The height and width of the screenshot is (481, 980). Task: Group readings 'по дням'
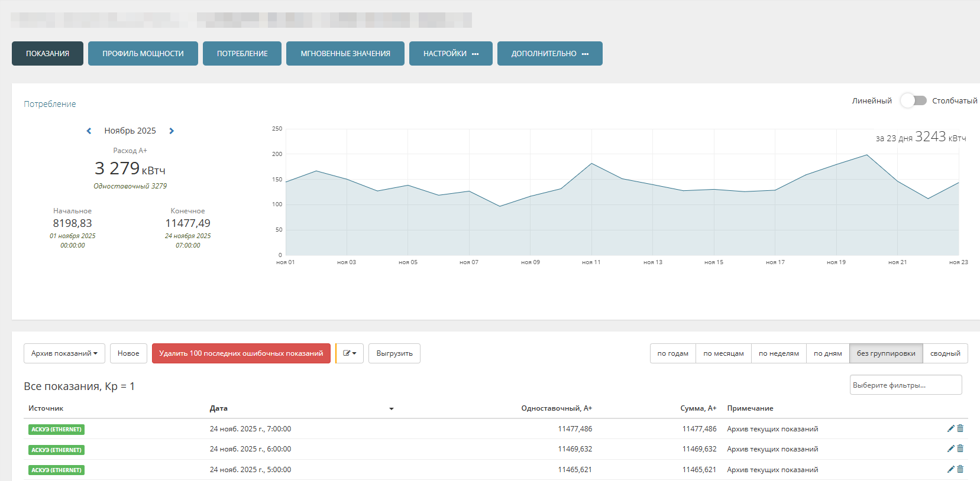pyautogui.click(x=827, y=353)
